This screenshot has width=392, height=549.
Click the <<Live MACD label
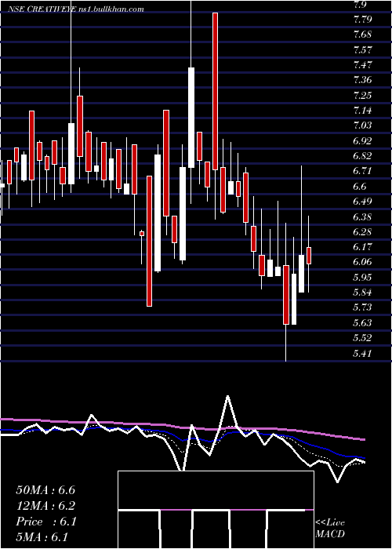point(330,528)
